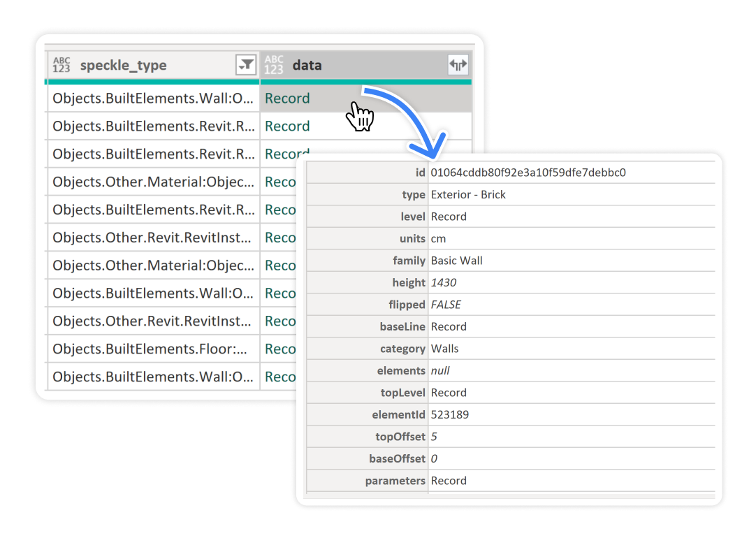Image resolution: width=756 pixels, height=545 pixels.
Task: Select the type value Exterior - Brick
Action: [x=468, y=194]
